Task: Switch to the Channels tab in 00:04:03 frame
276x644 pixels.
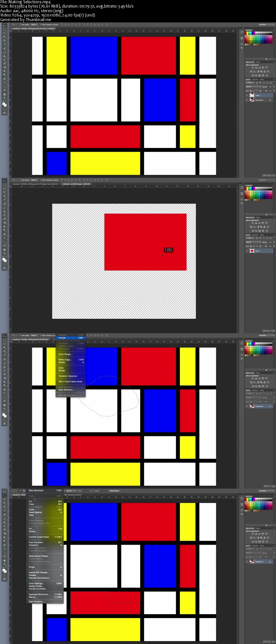Action: (x=255, y=80)
